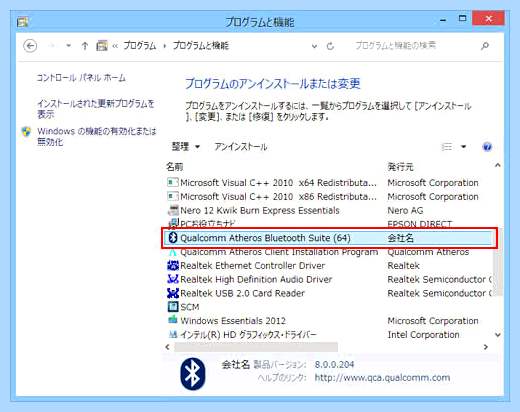Click the forward navigation arrow
Viewport: 520px width, 412px height.
(x=52, y=46)
